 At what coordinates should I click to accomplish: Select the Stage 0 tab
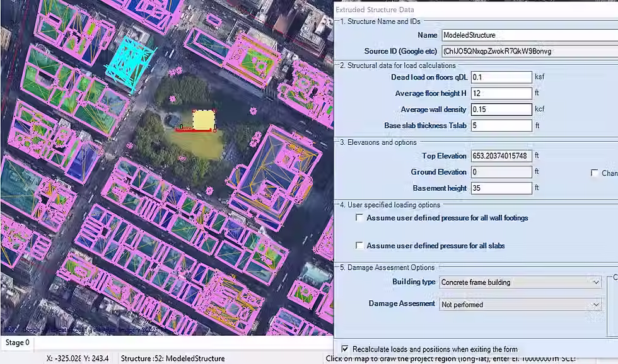click(x=18, y=343)
